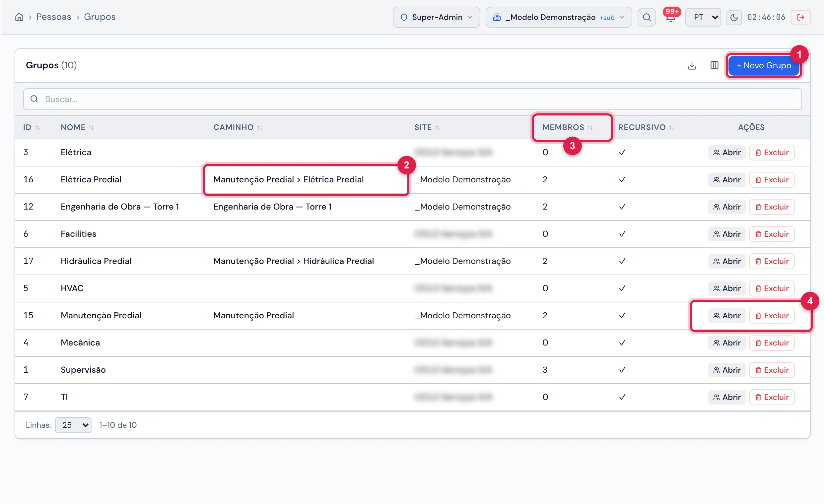
Task: Change Linhas rows-per-page dropdown
Action: pyautogui.click(x=73, y=425)
